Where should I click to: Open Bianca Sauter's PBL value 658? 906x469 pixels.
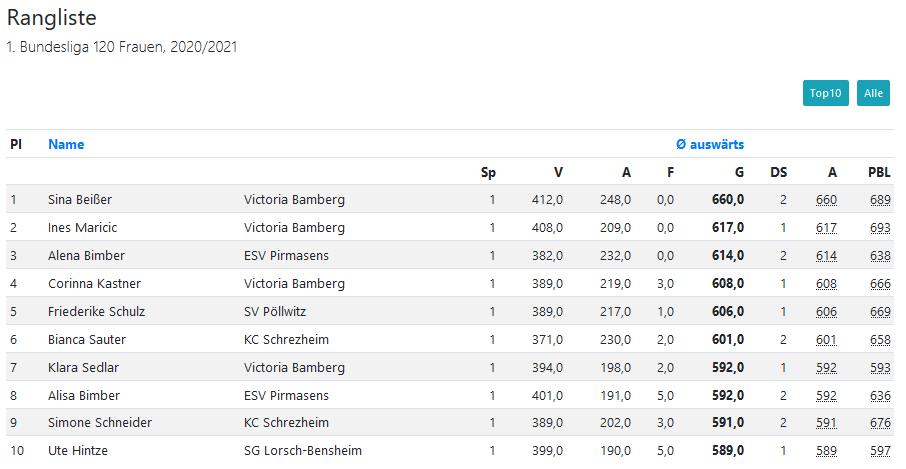880,340
